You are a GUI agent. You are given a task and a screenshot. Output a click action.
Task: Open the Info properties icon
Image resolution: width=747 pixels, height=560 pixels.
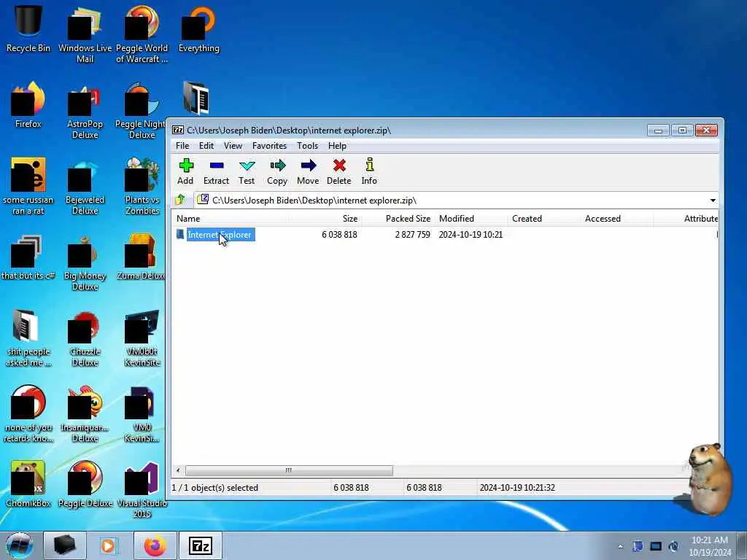pyautogui.click(x=369, y=171)
